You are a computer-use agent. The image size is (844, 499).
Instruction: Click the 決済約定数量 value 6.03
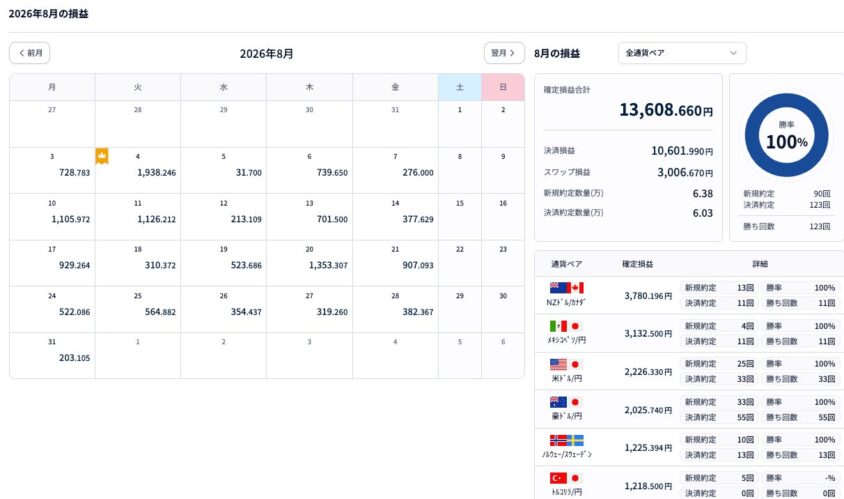pos(702,213)
